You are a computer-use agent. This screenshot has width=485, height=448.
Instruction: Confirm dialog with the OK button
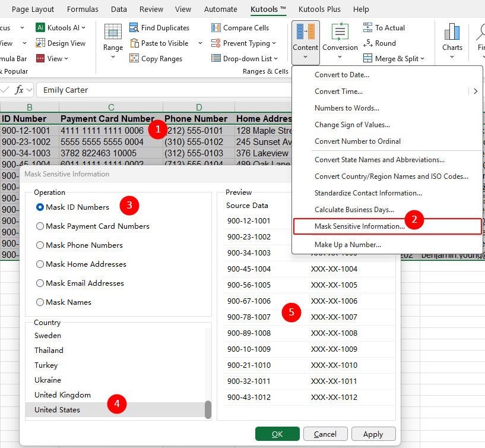pos(277,434)
